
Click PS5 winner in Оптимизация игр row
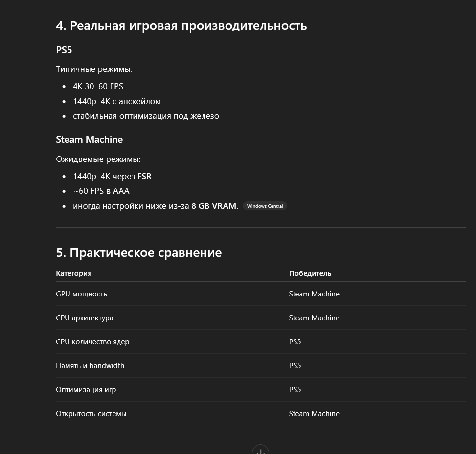[295, 390]
